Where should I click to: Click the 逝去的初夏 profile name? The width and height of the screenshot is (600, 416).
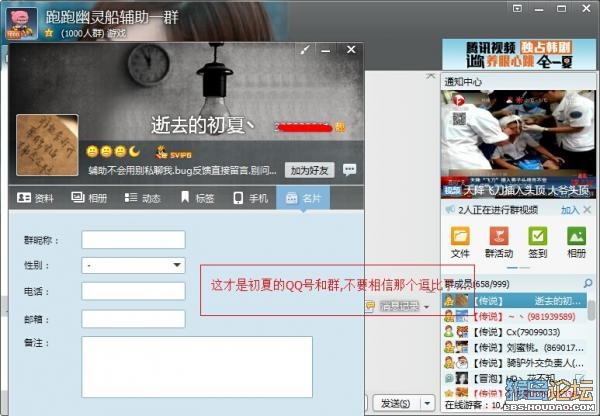[x=202, y=125]
